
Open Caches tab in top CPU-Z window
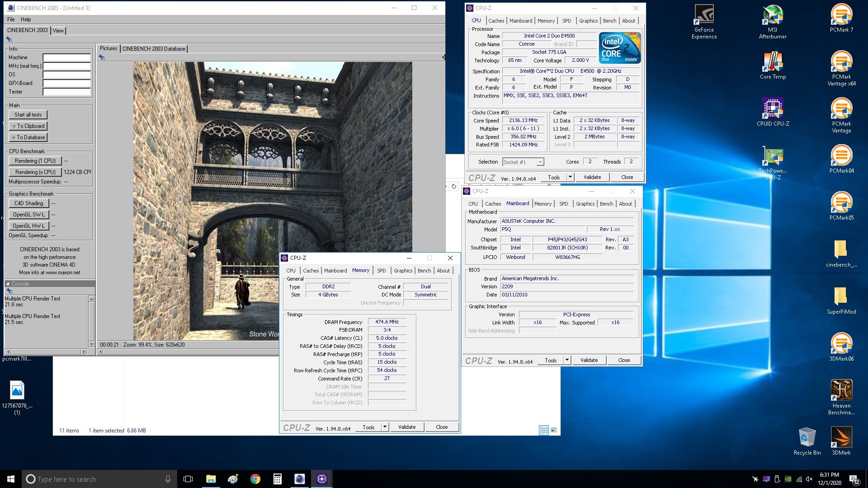point(496,21)
